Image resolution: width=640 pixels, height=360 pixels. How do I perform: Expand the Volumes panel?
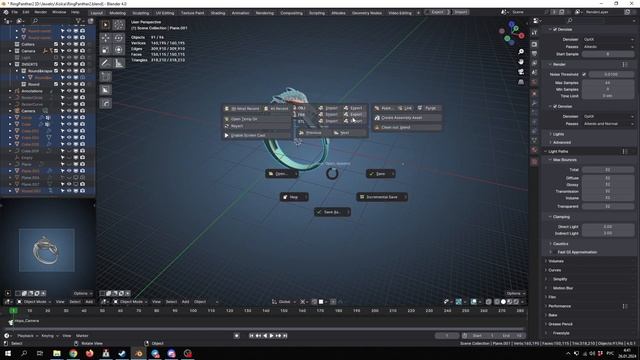point(556,261)
